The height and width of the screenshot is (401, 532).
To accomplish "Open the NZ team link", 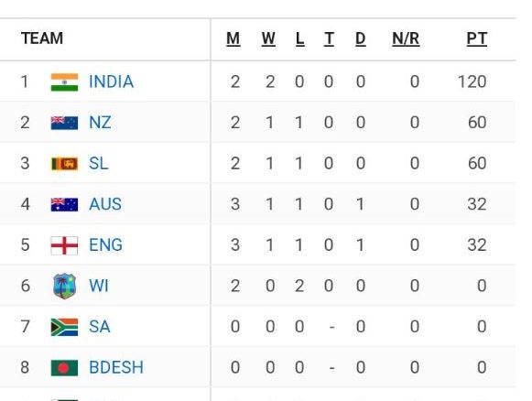I will pyautogui.click(x=100, y=123).
